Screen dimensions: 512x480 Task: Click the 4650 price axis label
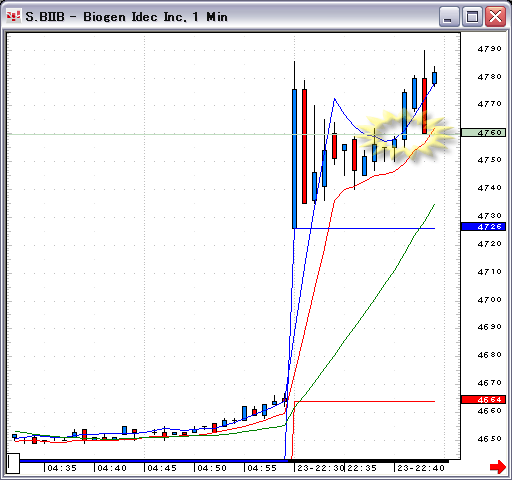click(489, 439)
